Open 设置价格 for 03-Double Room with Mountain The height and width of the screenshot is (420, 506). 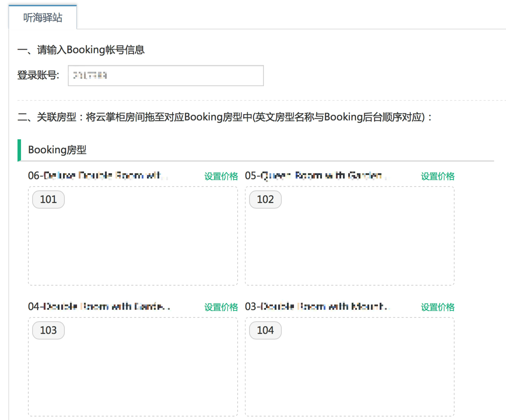(438, 307)
